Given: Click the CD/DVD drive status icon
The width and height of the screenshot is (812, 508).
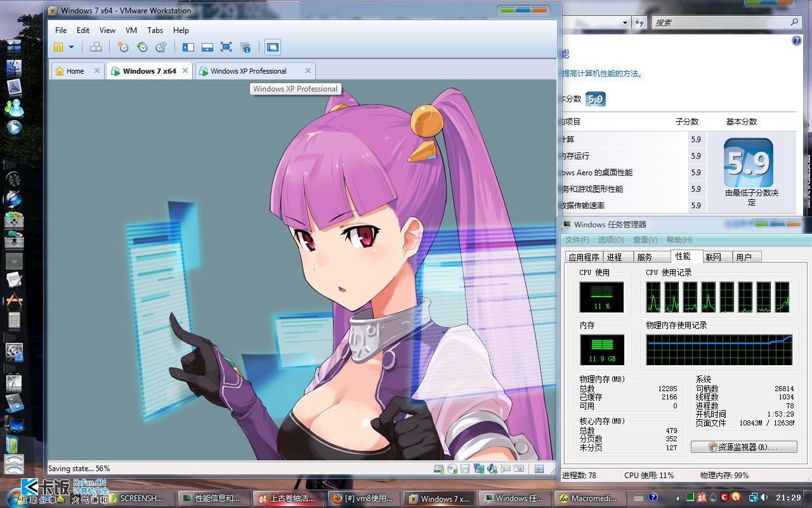Looking at the screenshot, I should 452,469.
